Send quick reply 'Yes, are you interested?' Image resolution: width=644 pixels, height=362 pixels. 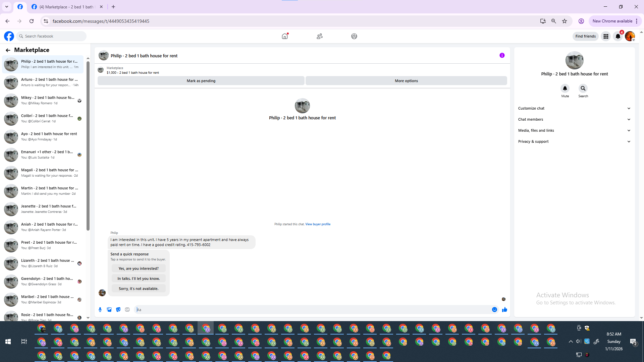click(139, 268)
